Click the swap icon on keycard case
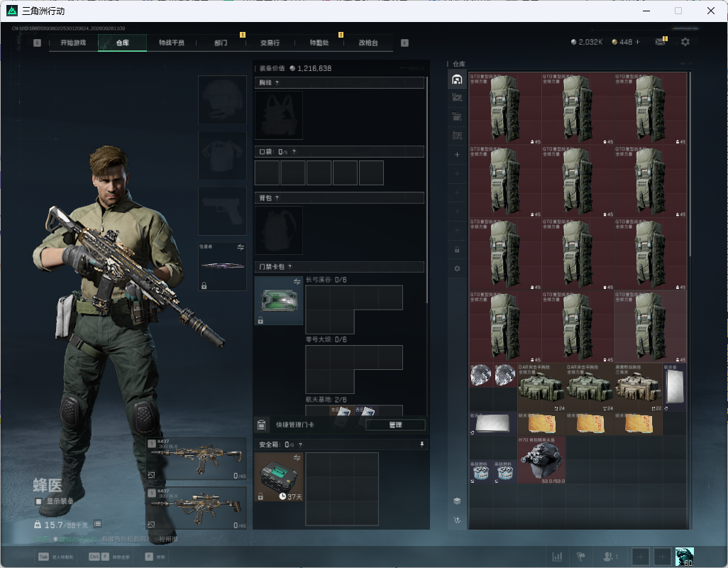The width and height of the screenshot is (728, 568). [297, 281]
